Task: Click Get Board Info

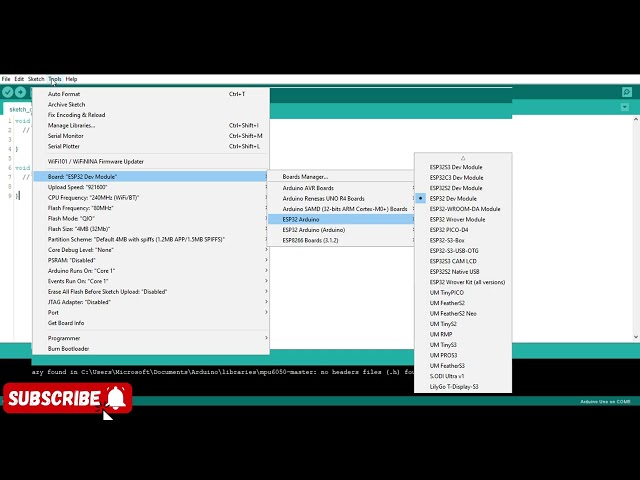Action: (151, 323)
